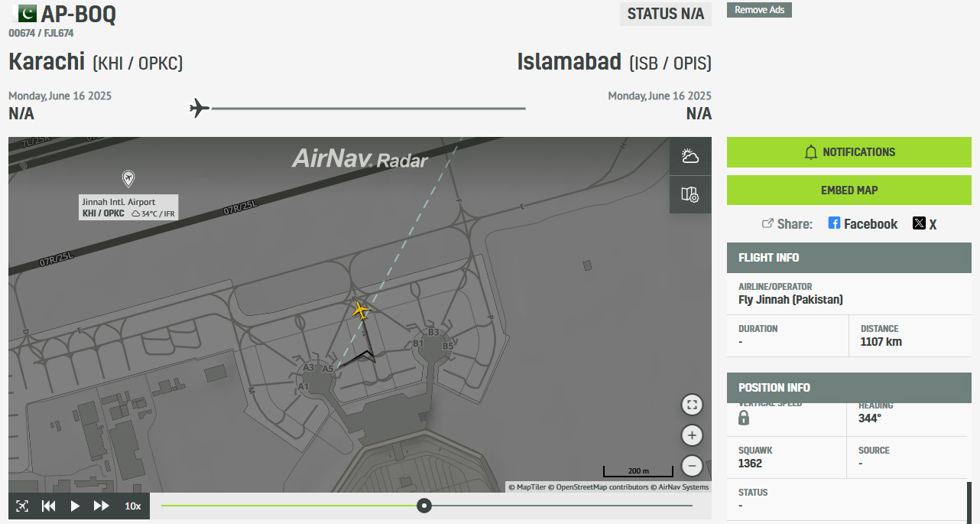This screenshot has height=524, width=980.
Task: Click gate label A1 on the map
Action: [x=303, y=386]
